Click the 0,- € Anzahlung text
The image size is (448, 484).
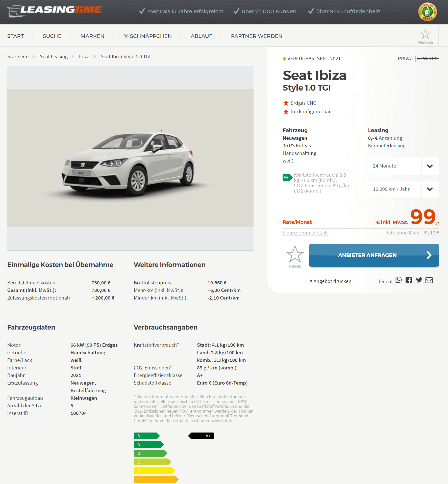[x=385, y=138]
